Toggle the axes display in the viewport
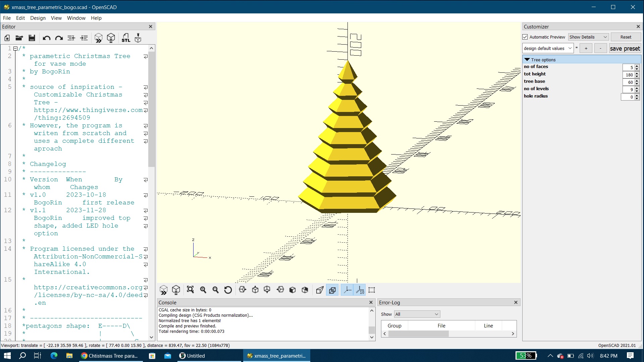644x362 pixels. coord(347,290)
